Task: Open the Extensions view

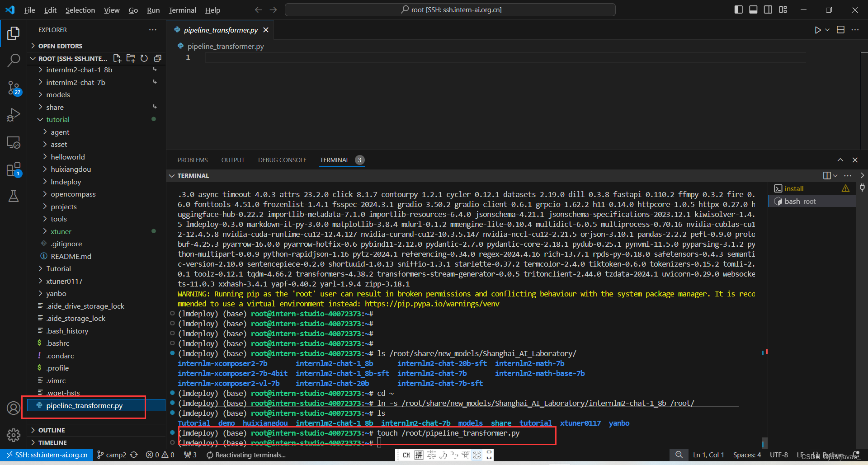Action: (x=14, y=169)
